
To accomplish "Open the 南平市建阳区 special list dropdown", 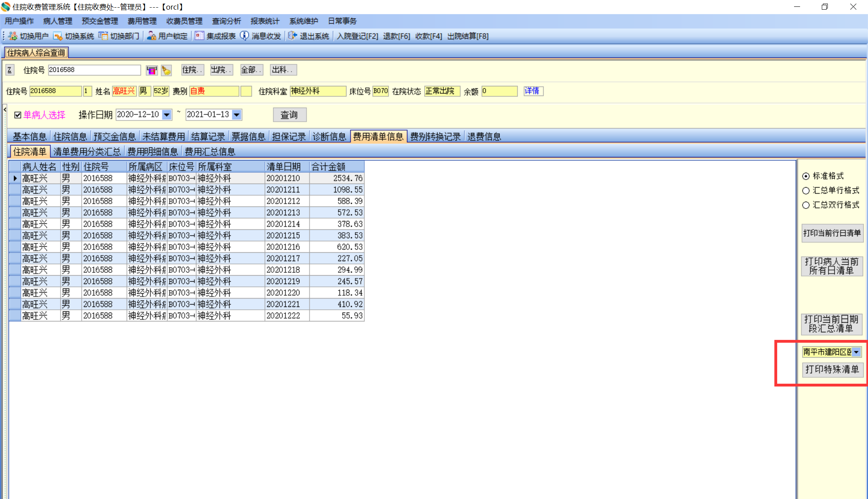I will click(x=856, y=352).
